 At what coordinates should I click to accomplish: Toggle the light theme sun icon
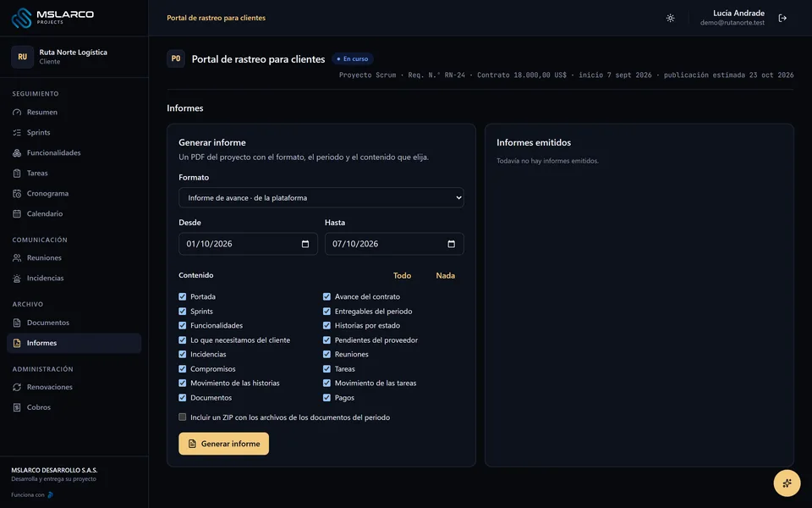click(x=670, y=18)
